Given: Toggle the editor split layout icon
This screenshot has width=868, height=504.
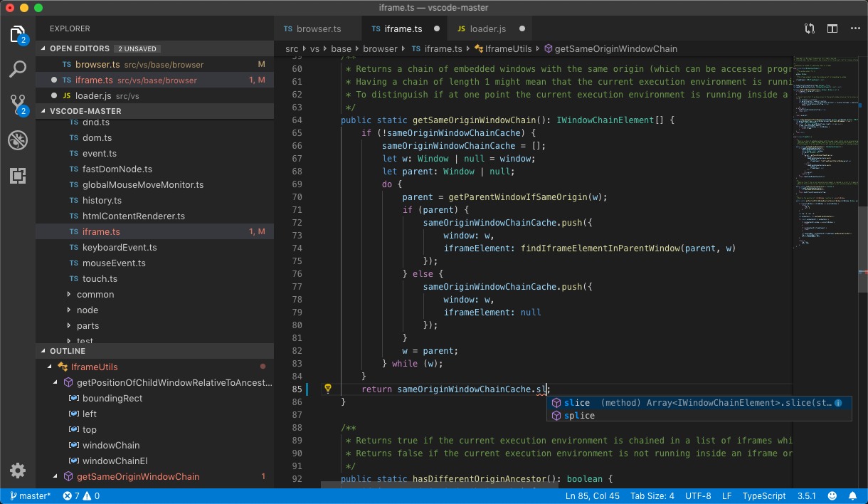Looking at the screenshot, I should (x=832, y=28).
